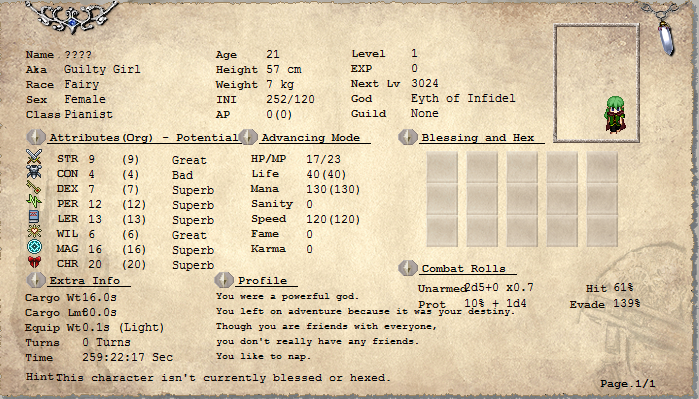
Task: Select the Profile section heading
Action: pos(262,280)
